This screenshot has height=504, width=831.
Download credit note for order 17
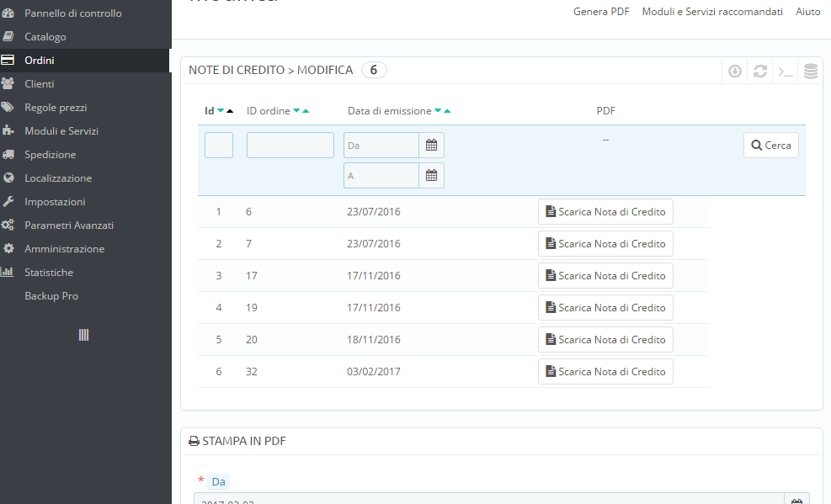(605, 276)
